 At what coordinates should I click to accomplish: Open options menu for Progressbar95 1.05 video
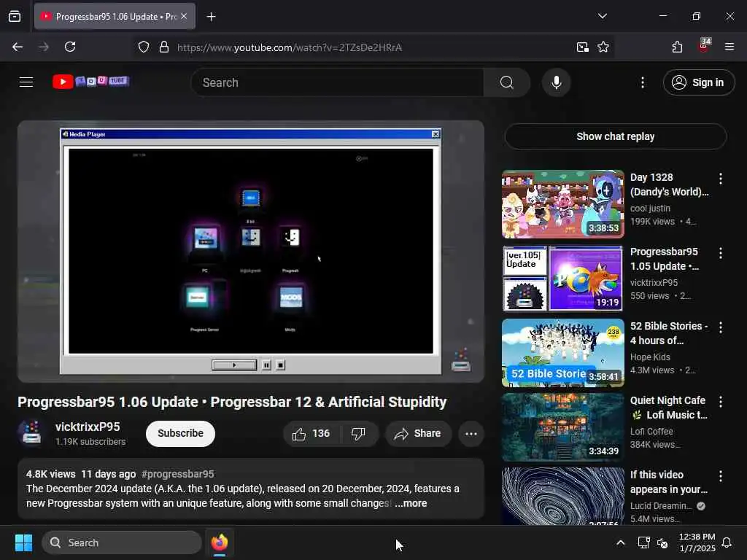pos(720,253)
